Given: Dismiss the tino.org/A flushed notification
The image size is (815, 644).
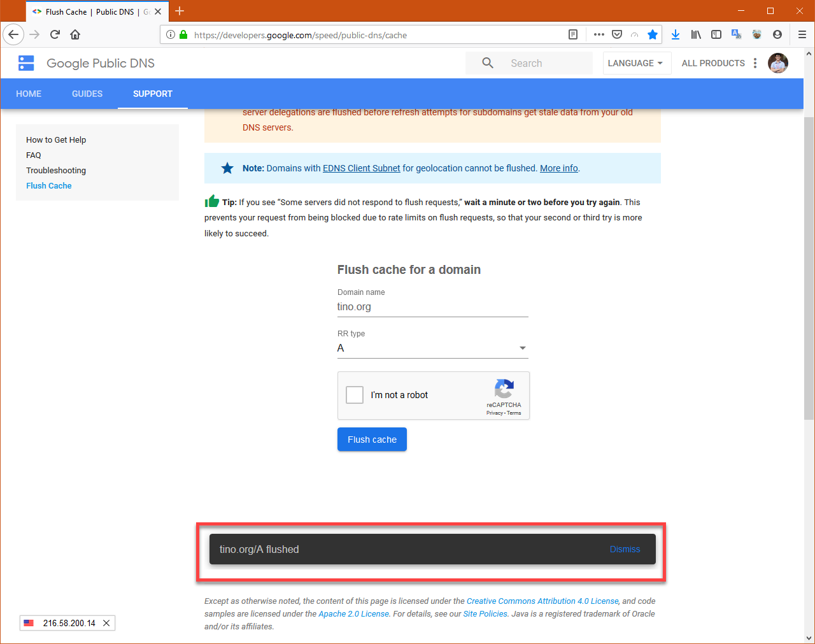Looking at the screenshot, I should [625, 549].
